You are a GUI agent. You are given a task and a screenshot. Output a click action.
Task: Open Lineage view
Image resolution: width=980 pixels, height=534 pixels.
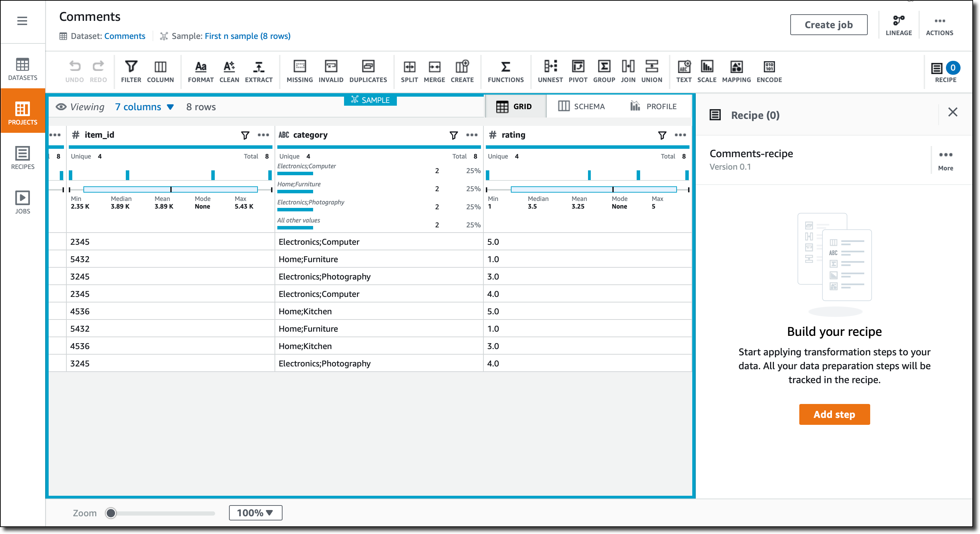(x=898, y=25)
